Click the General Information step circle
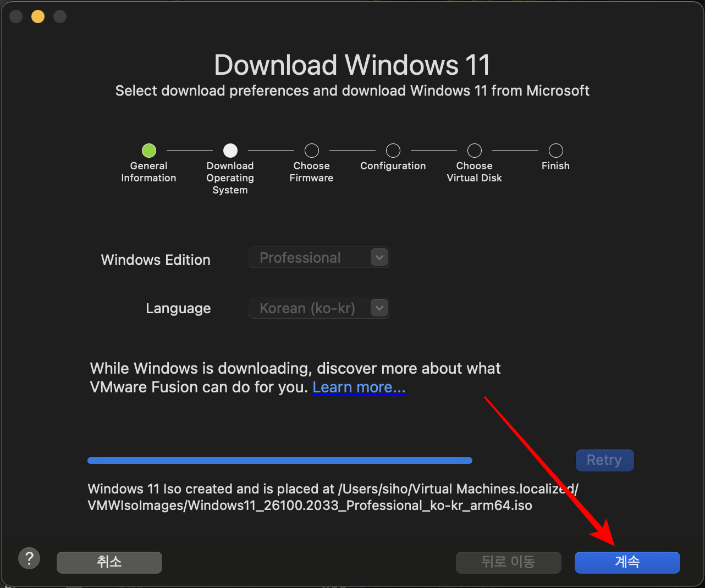The height and width of the screenshot is (588, 705). pyautogui.click(x=149, y=150)
